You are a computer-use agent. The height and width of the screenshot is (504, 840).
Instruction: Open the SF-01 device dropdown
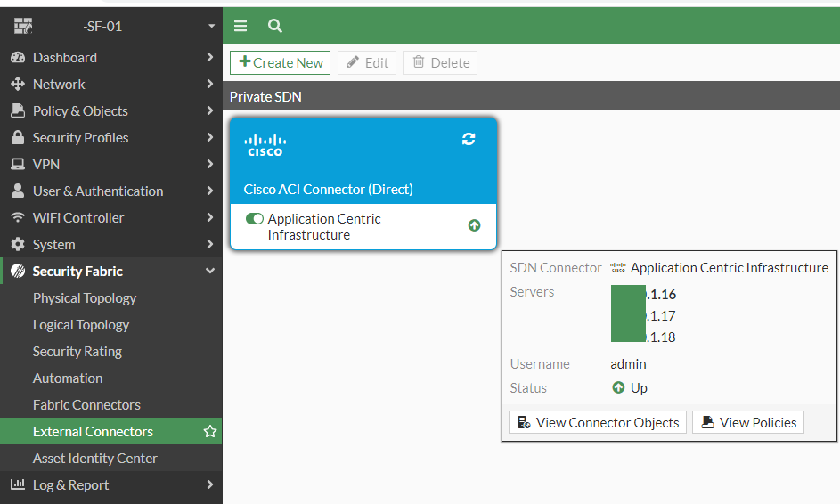[x=212, y=27]
